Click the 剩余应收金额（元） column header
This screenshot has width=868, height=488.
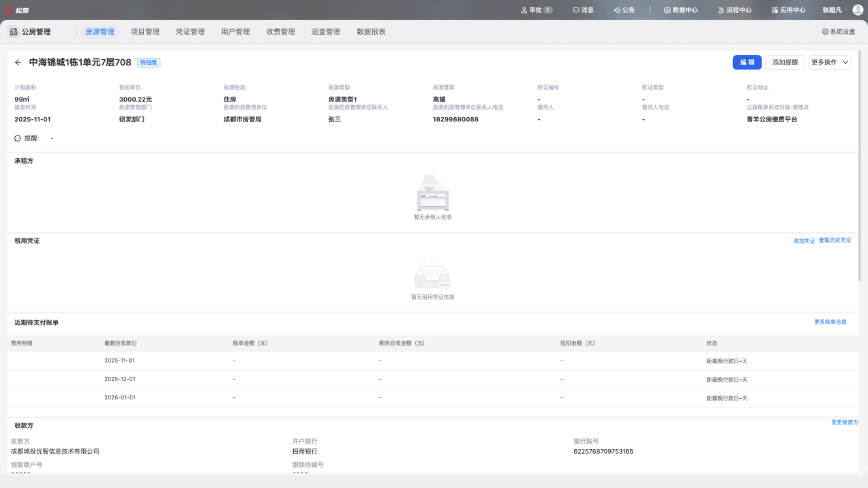tap(402, 343)
